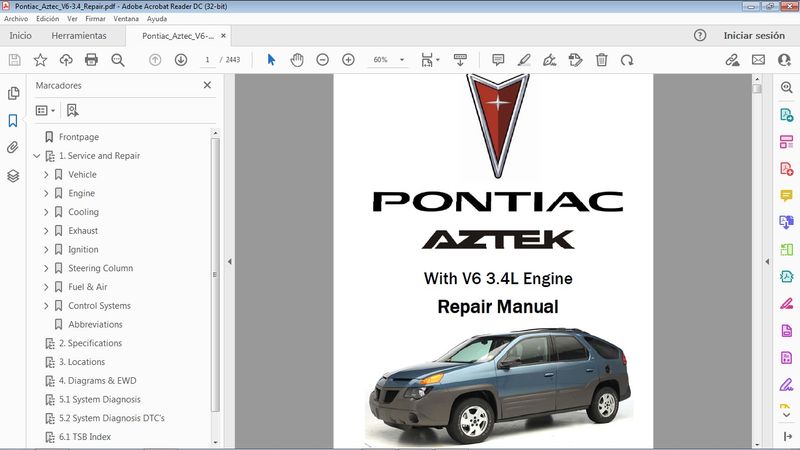
Task: Open the 4. Diagrams & EWD bookmark
Action: pos(97,381)
